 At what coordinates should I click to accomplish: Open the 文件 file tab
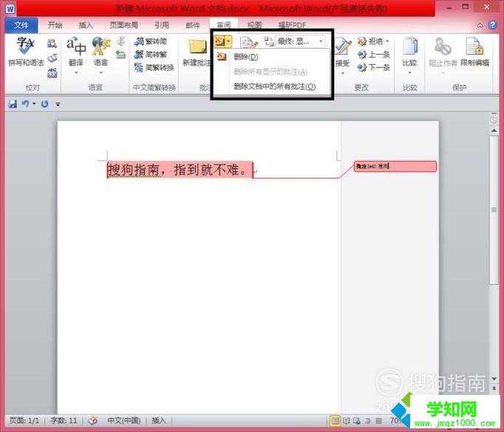(21, 25)
